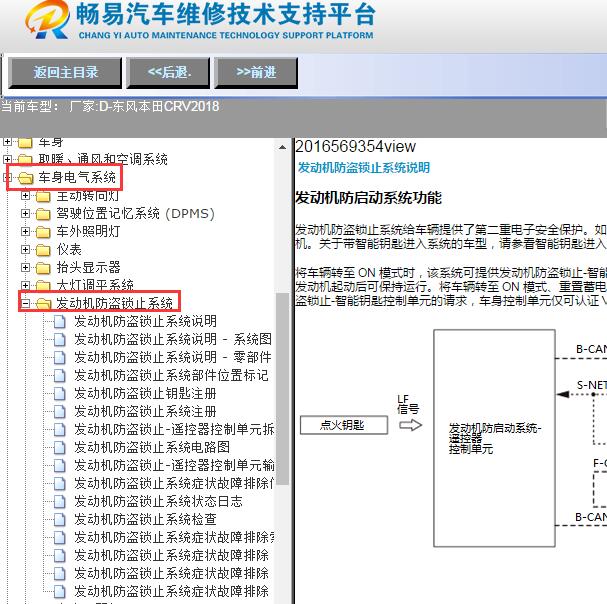Click the 车外照明灯 folder icon
The width and height of the screenshot is (607, 604).
pos(43,232)
